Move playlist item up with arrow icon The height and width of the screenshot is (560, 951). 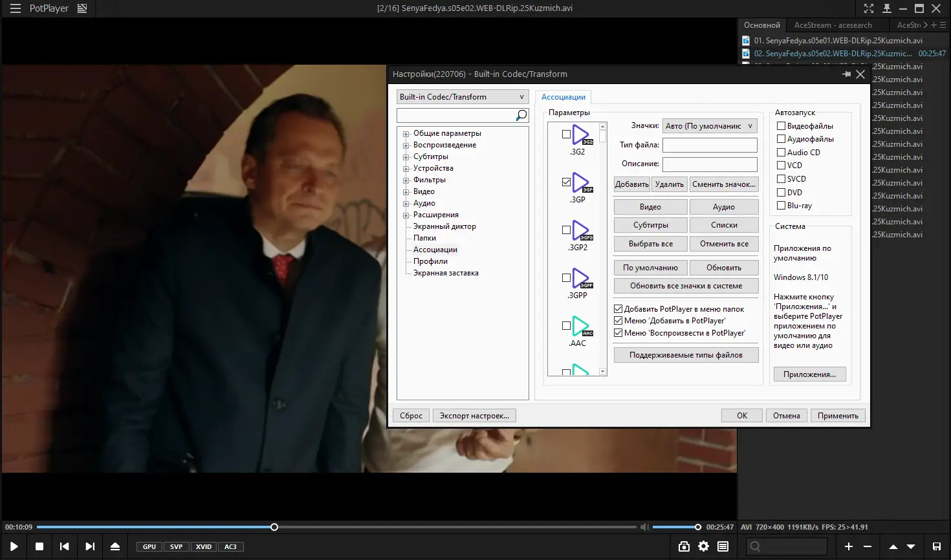893,546
